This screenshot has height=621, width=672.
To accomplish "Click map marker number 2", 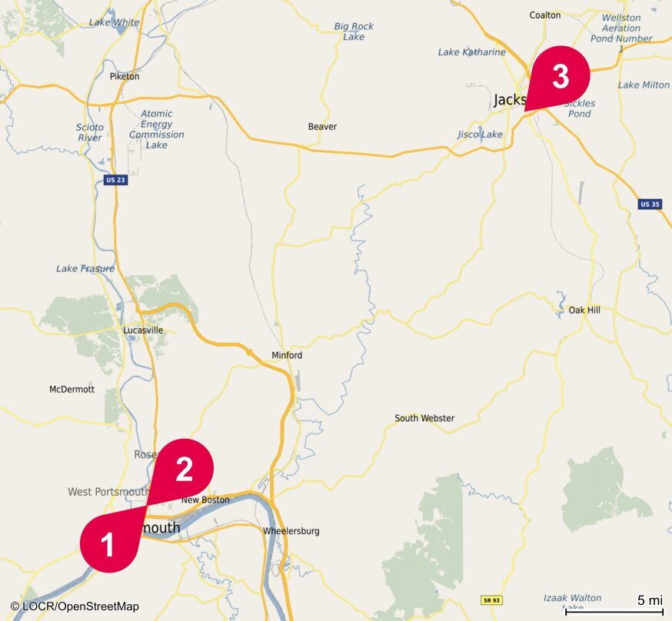I will point(184,469).
